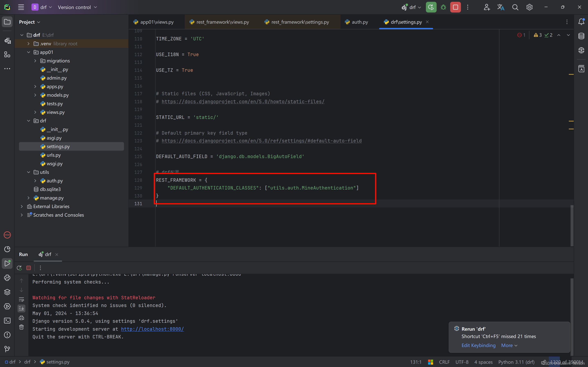Open the Terminal tool window
Screen dimensions: 588x367
point(7,321)
